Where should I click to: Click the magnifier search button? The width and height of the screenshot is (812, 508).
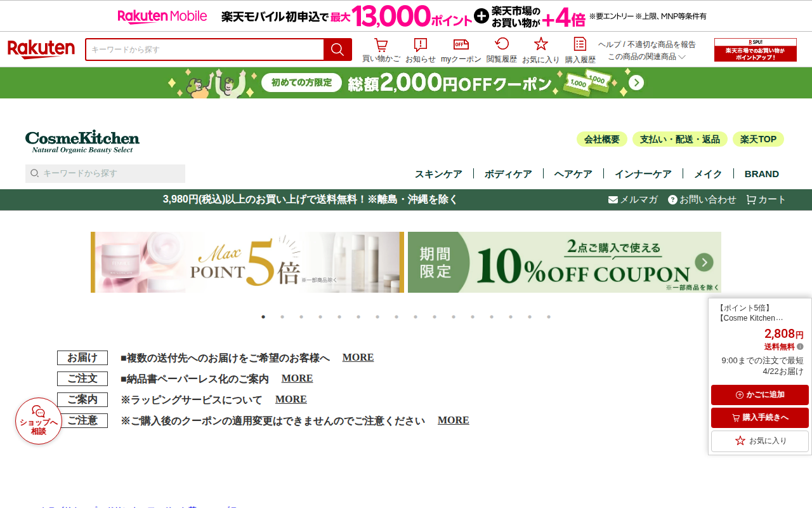coord(337,50)
